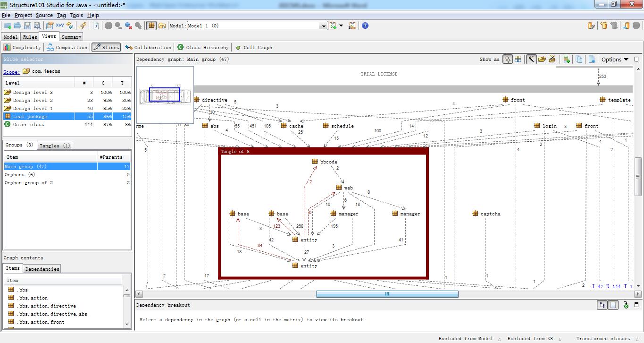Click the save project floppy disk icon
This screenshot has height=343, width=644.
[x=27, y=26]
